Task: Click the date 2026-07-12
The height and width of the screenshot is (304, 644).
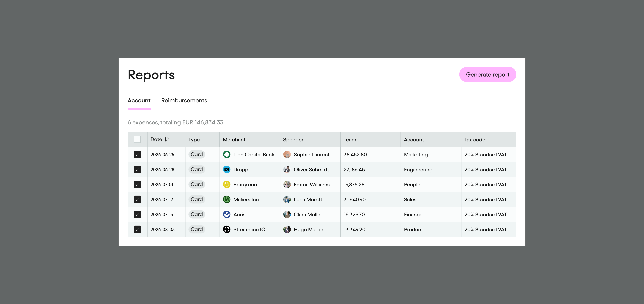Action: click(x=162, y=200)
